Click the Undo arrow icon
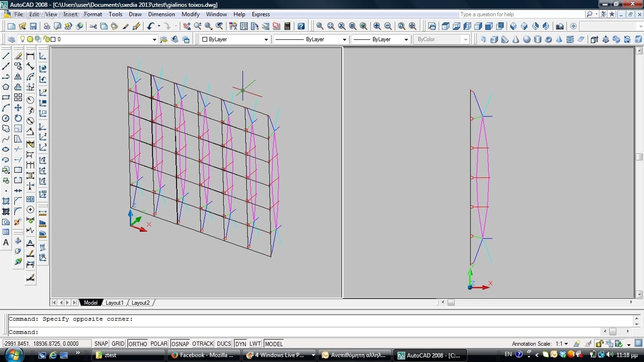This screenshot has width=644, height=362. (150, 26)
